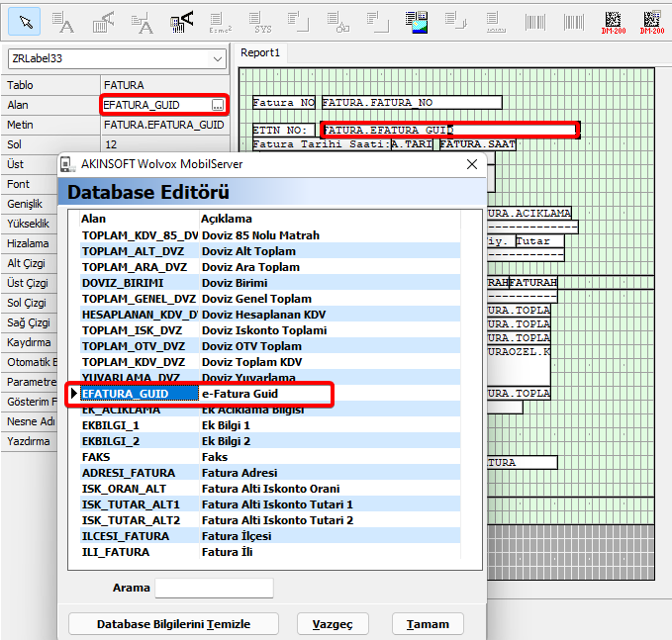Select the FATURA.SAAT field on the report

coord(477,144)
